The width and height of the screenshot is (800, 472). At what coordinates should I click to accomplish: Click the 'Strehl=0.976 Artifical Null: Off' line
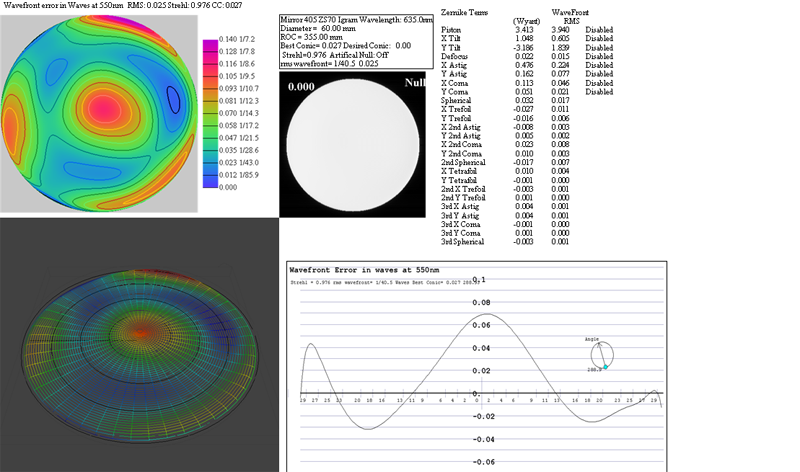click(335, 55)
